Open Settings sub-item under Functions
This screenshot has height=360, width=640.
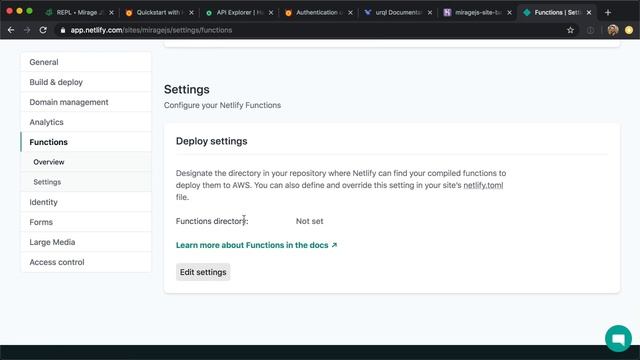86,182
